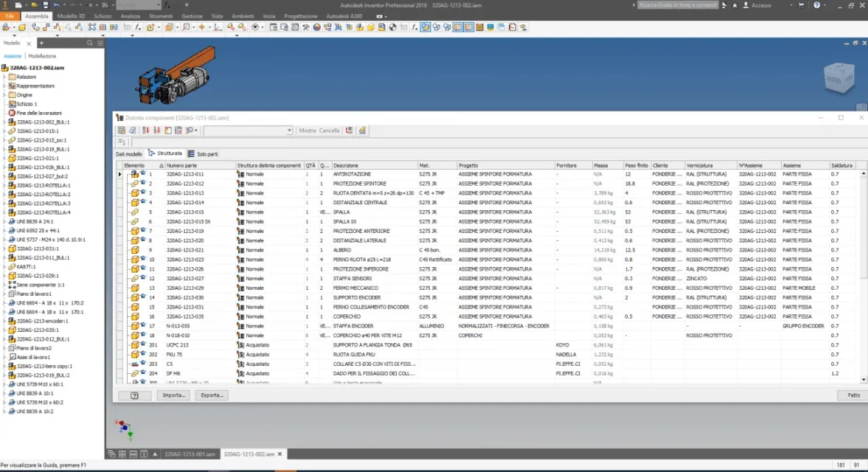Click the second icon in BOM toolbar
Viewport: 868px width, 472px height.
133,131
